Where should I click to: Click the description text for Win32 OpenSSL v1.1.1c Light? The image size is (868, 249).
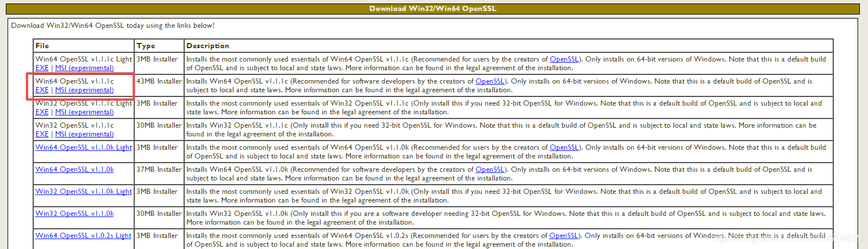(505, 108)
